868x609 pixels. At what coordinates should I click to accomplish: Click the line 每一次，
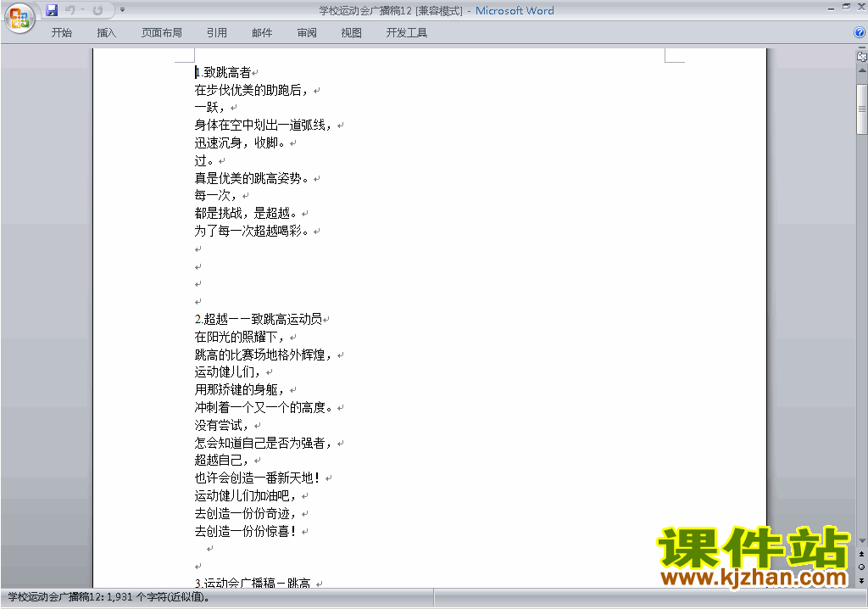coord(215,196)
